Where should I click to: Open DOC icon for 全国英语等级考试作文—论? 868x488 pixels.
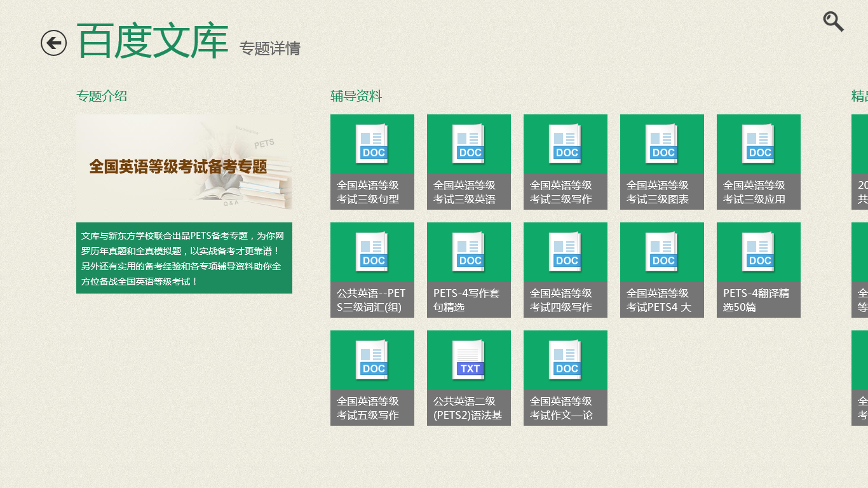566,360
